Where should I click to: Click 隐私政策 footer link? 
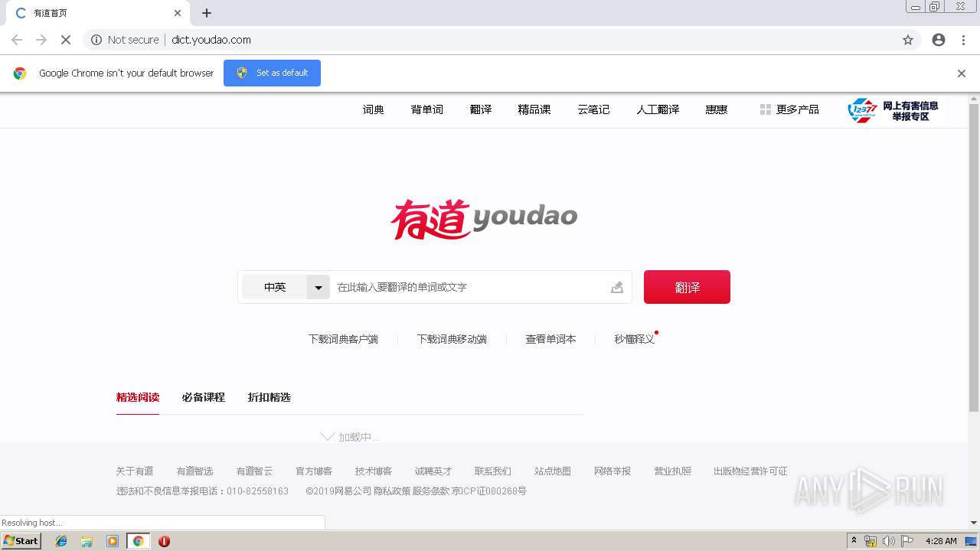click(392, 491)
